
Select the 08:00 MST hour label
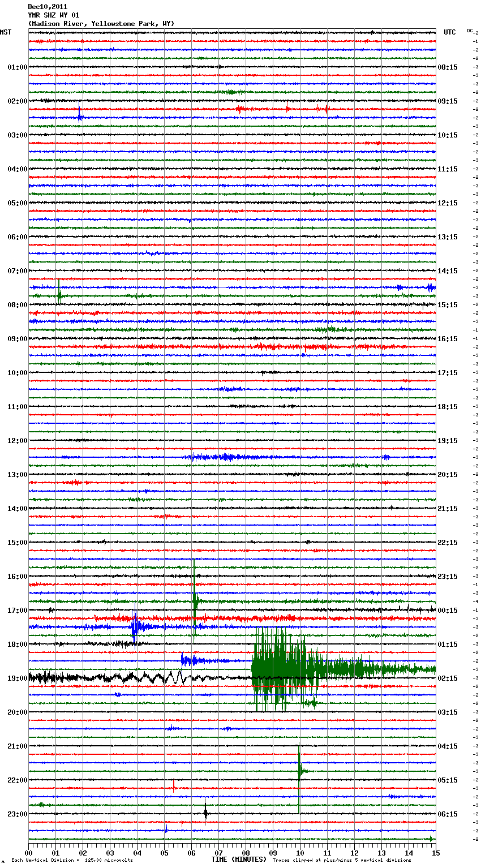[18, 305]
